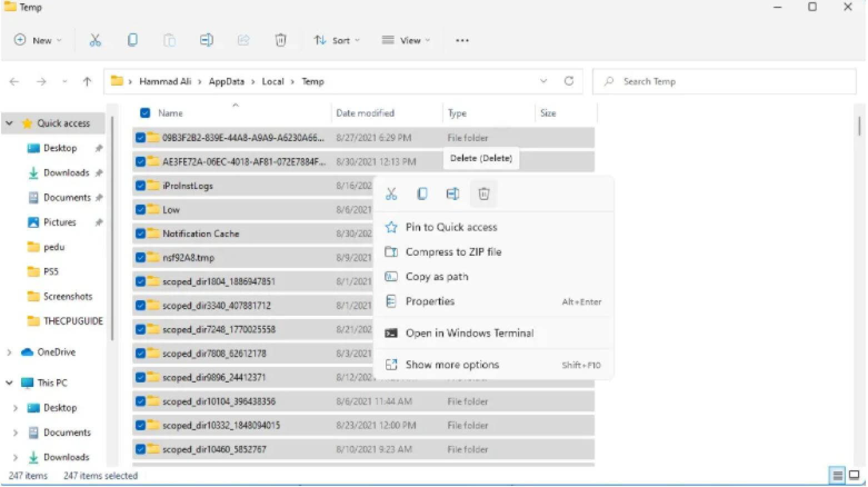Open Pictures in Quick access
Screen dimensions: 868x487
coord(59,222)
